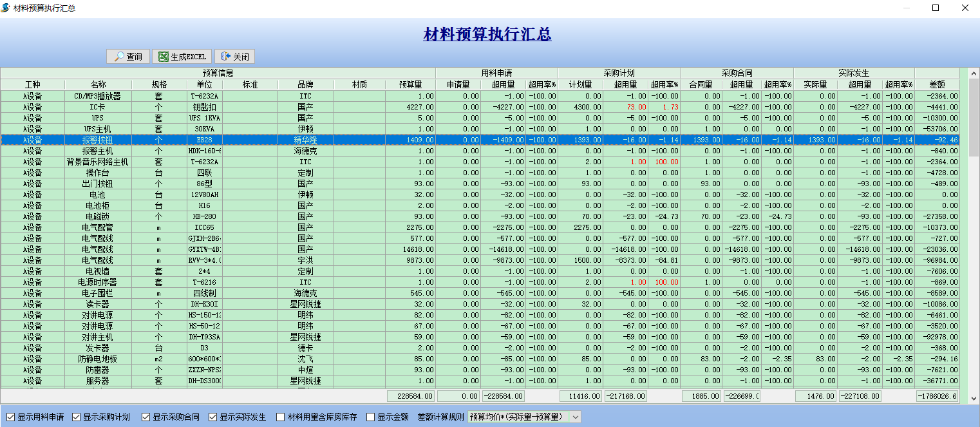
Task: Click the 预算量 column header
Action: coord(410,84)
